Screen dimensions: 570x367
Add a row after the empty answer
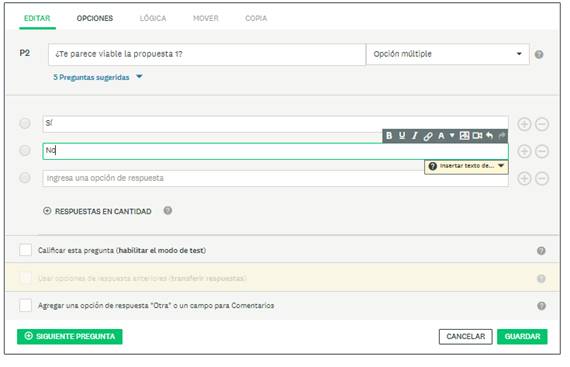524,178
